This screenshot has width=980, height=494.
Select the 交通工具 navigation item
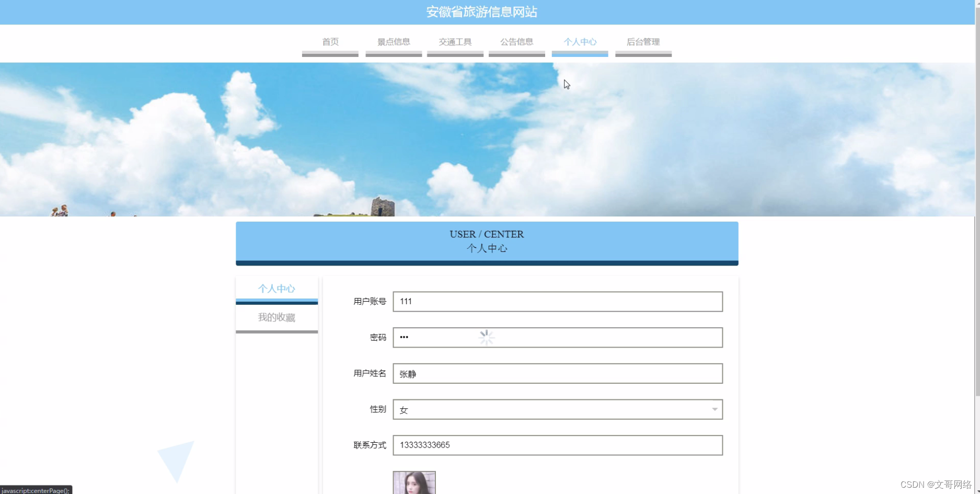tap(455, 42)
